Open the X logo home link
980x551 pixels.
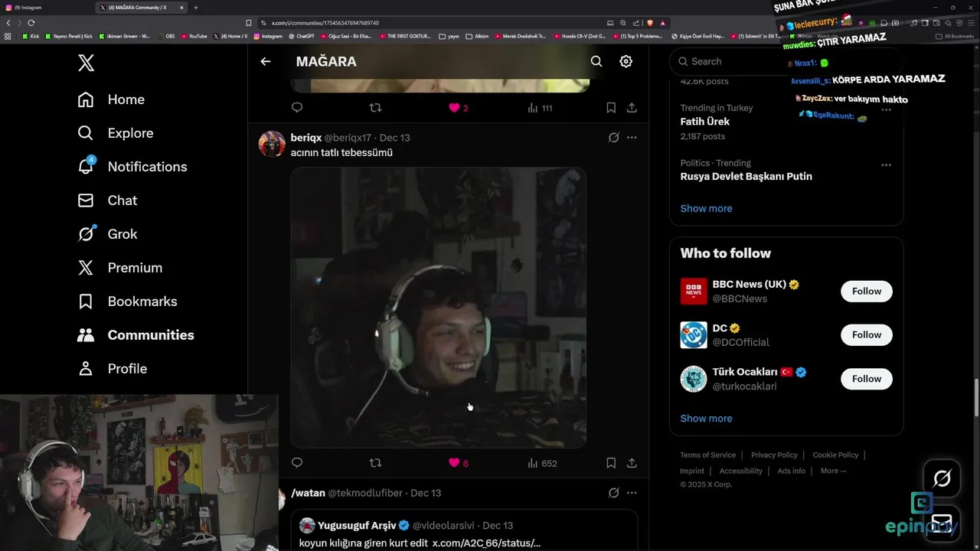pyautogui.click(x=86, y=63)
